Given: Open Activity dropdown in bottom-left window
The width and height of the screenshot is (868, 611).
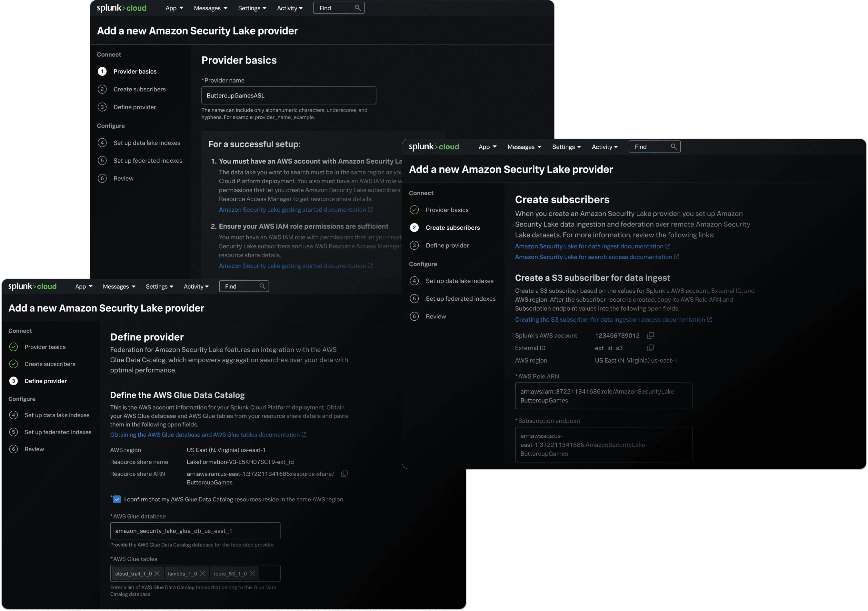Looking at the screenshot, I should coord(196,286).
